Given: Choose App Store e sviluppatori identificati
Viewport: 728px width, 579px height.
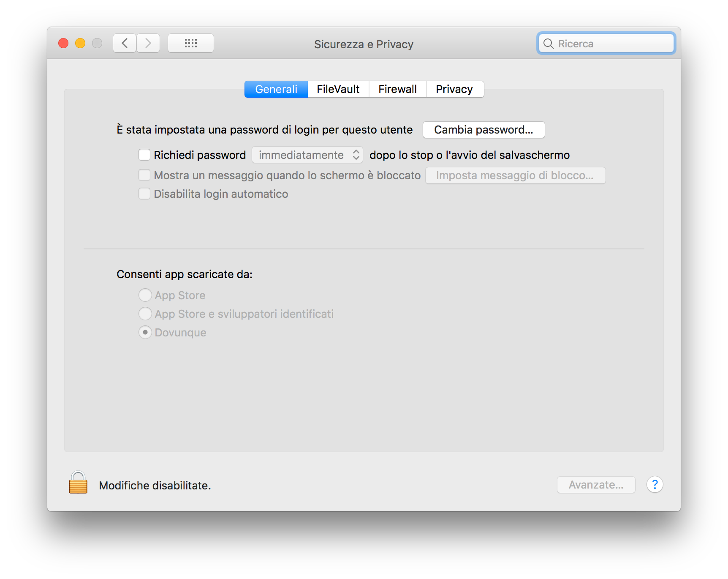Looking at the screenshot, I should tap(145, 314).
